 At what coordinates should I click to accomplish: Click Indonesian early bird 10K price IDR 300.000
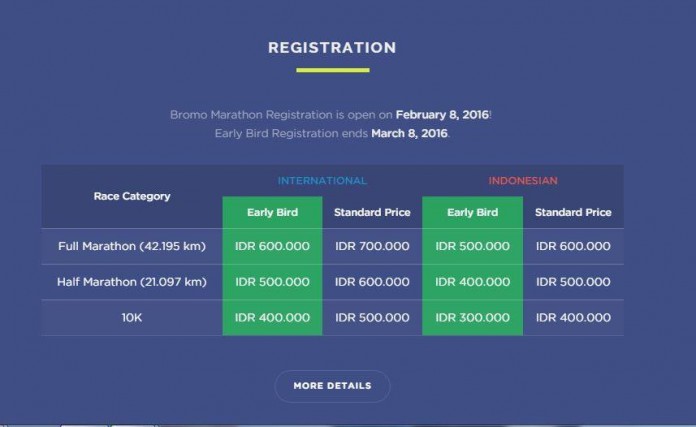pos(472,318)
